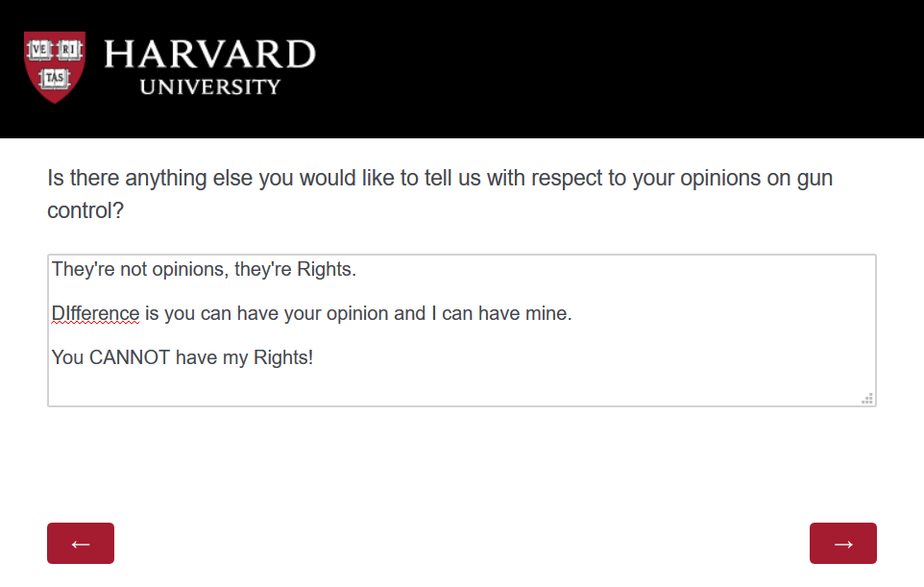924x587 pixels.
Task: Click the HARVARD wordmark in header
Action: (209, 54)
